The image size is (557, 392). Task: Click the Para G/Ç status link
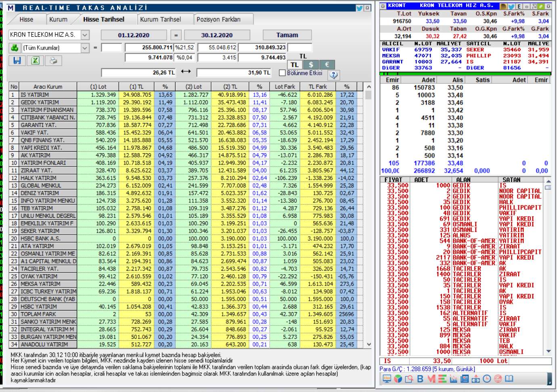coord(427,369)
